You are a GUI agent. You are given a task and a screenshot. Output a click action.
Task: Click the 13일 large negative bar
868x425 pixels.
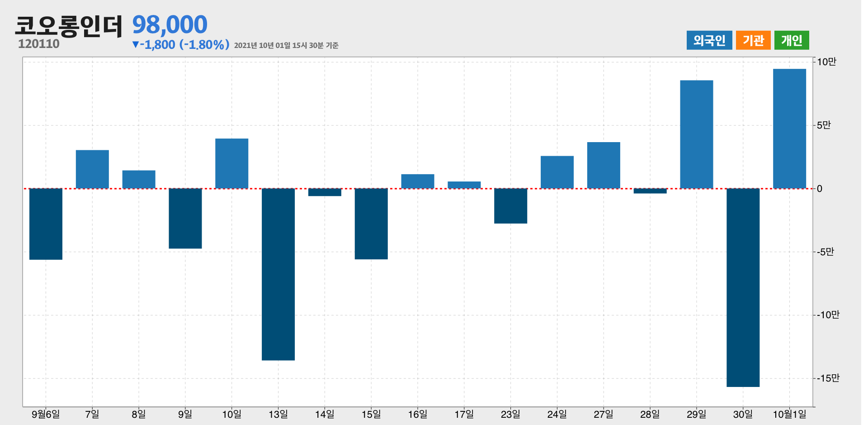pos(278,274)
